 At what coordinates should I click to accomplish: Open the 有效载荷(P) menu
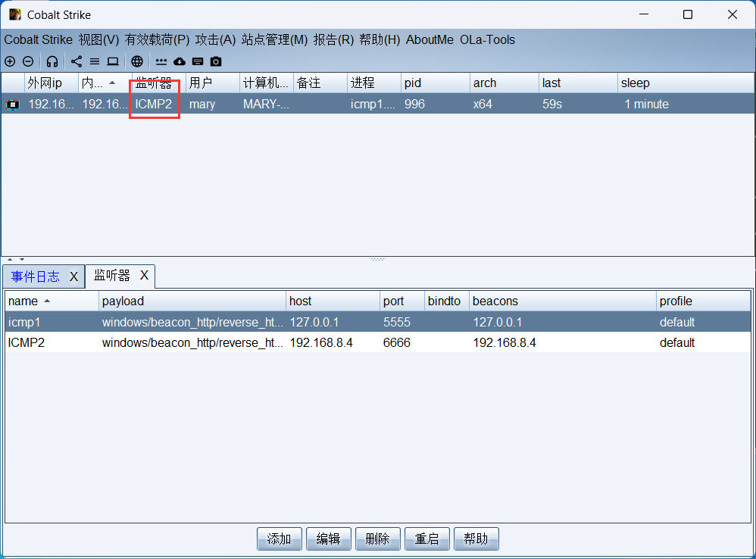[x=157, y=40]
